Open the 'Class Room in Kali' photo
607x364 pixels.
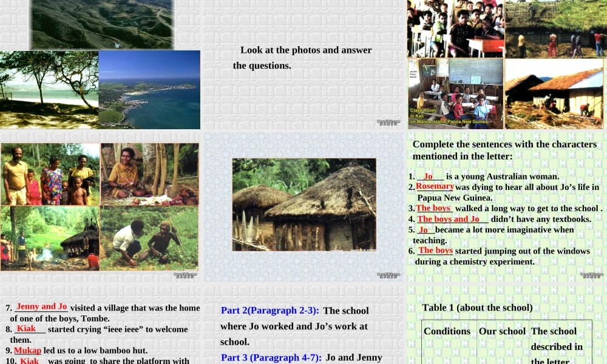click(456, 93)
